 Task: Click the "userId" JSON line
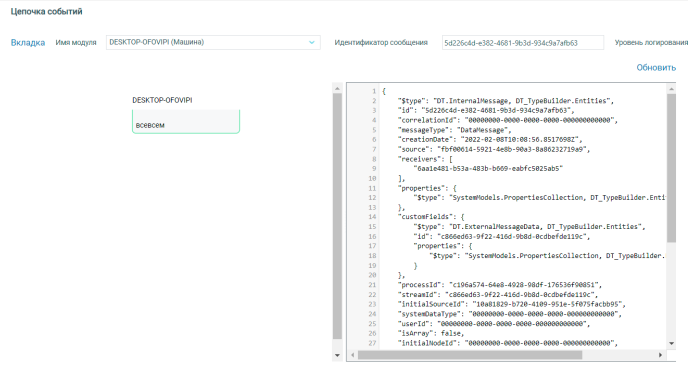click(494, 324)
